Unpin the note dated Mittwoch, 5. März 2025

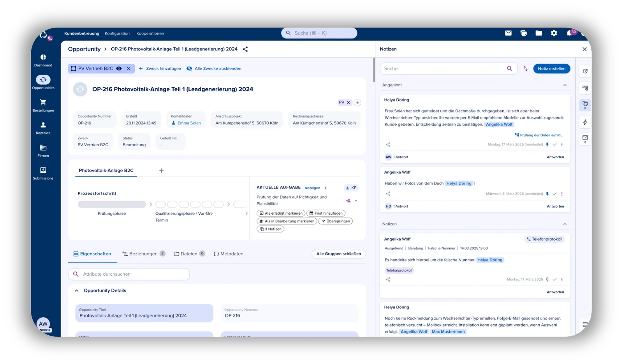(x=547, y=194)
